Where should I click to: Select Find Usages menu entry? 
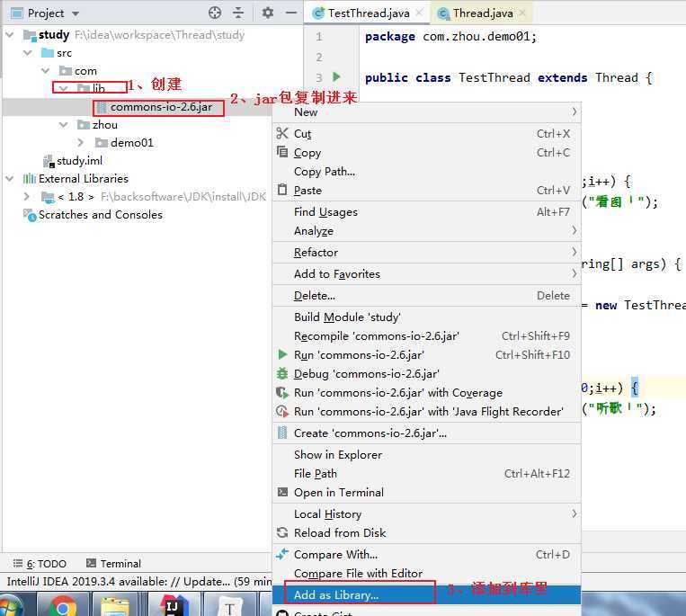point(426,211)
